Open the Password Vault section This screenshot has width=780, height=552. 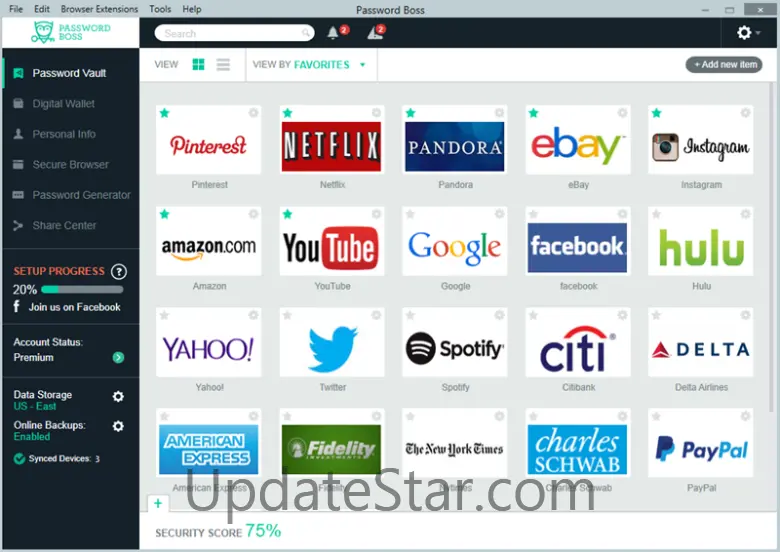(x=71, y=73)
